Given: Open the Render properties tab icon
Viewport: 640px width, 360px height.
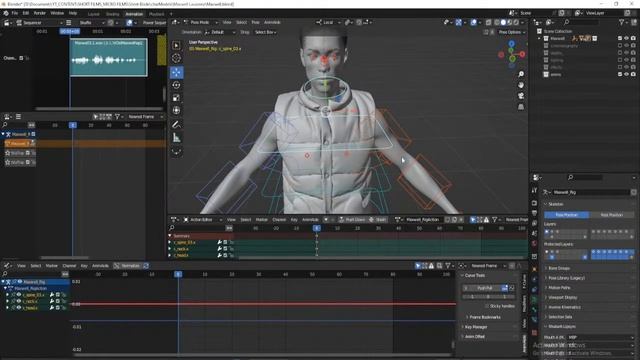Looking at the screenshot, I should coord(534,203).
